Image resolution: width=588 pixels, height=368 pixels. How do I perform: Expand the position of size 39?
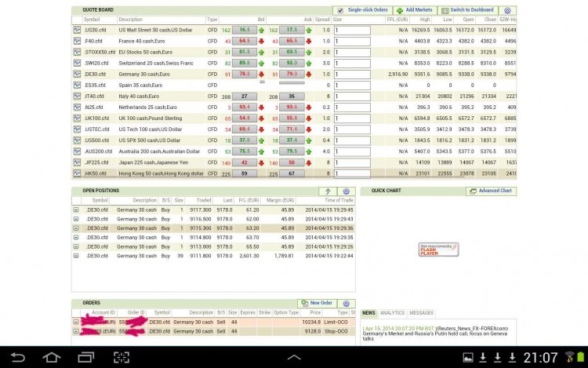tap(76, 256)
